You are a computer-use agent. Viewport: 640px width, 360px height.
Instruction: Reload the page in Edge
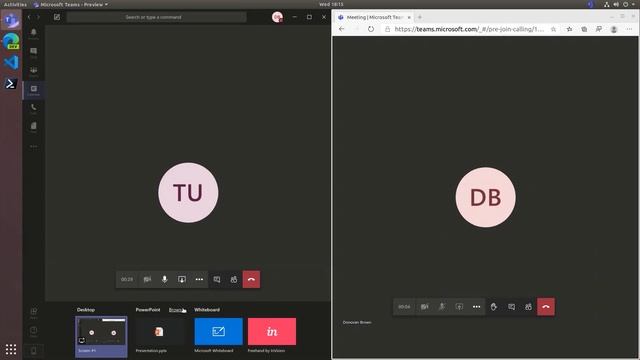[x=371, y=29]
